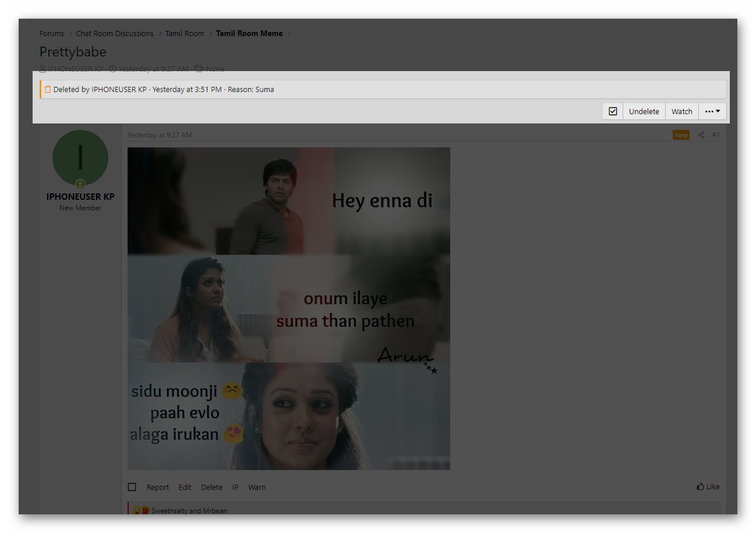Click the reaction emoji icons under post
The image size is (756, 533).
pos(140,510)
